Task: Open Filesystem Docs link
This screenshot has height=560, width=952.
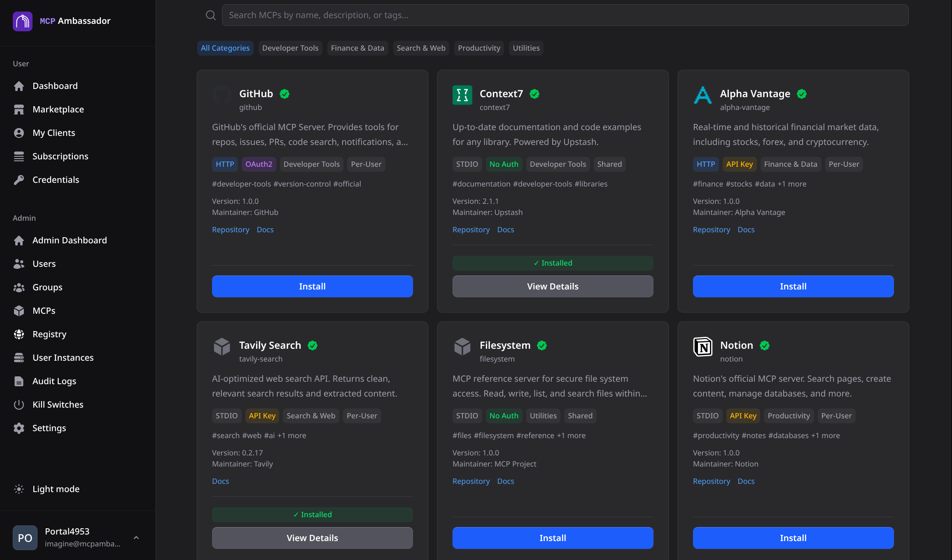Action: (505, 481)
